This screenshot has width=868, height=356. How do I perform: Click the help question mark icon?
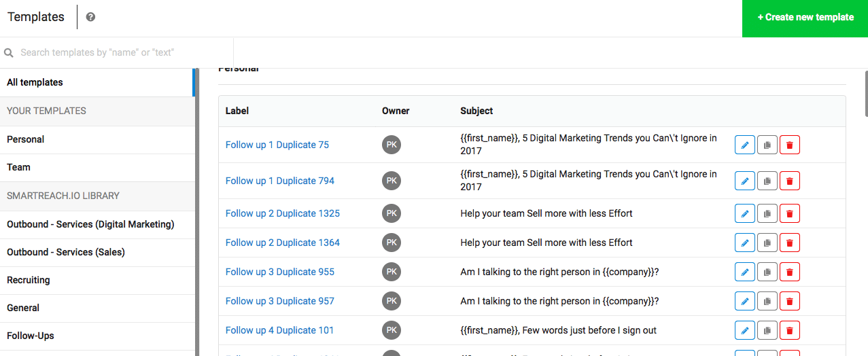[x=90, y=17]
